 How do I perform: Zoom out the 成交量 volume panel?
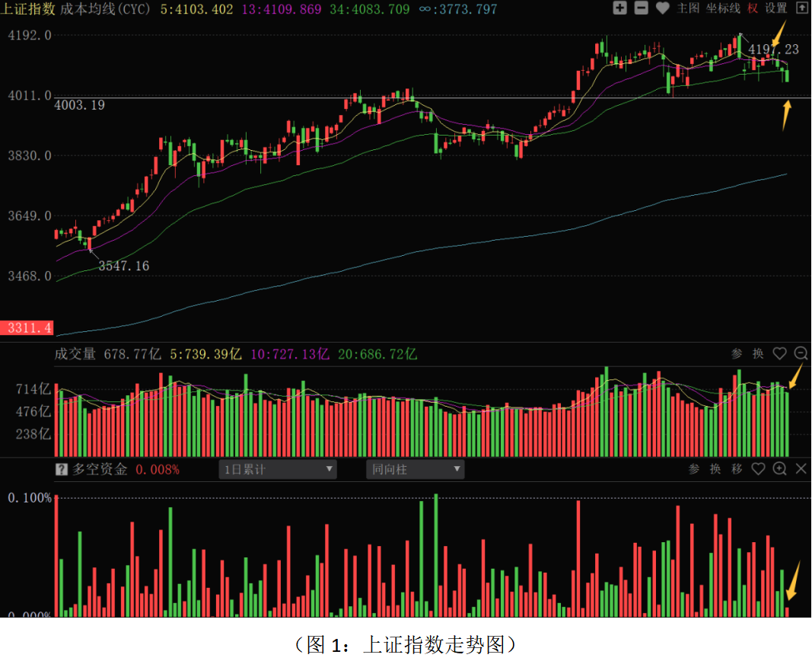(801, 353)
